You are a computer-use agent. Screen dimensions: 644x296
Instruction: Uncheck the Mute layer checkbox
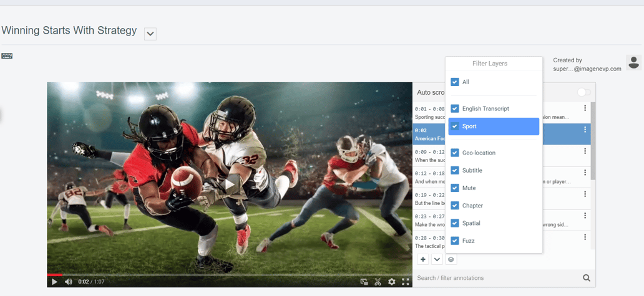click(x=455, y=188)
